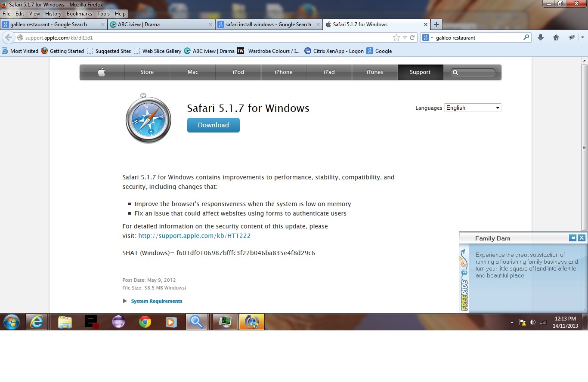Go to the Firefox home page icon

pos(556,38)
